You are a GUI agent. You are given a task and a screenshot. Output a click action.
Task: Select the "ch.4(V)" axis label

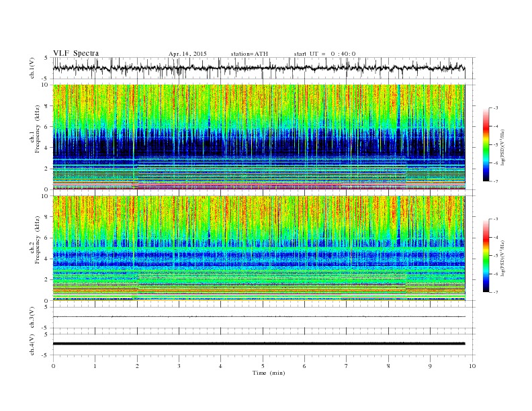click(32, 345)
